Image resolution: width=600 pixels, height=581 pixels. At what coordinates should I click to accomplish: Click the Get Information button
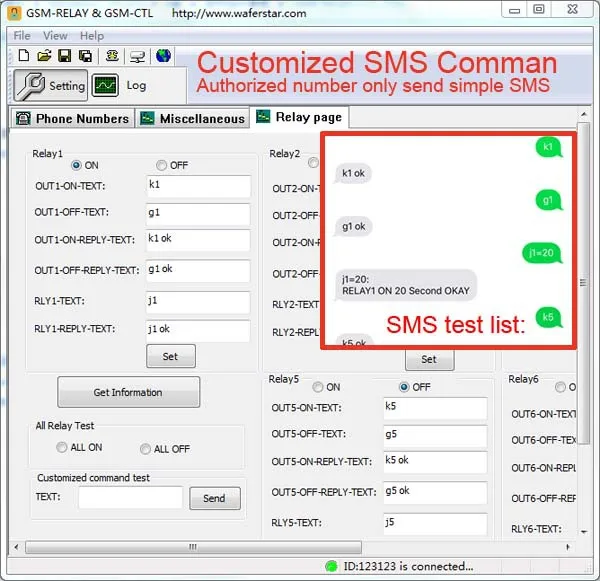click(x=129, y=392)
